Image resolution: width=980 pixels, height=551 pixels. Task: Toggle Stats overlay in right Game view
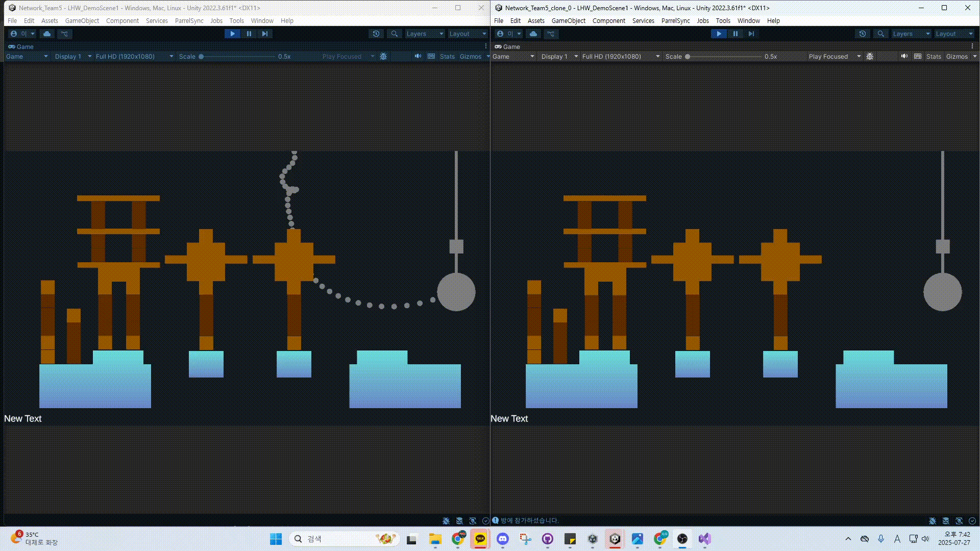tap(934, 57)
